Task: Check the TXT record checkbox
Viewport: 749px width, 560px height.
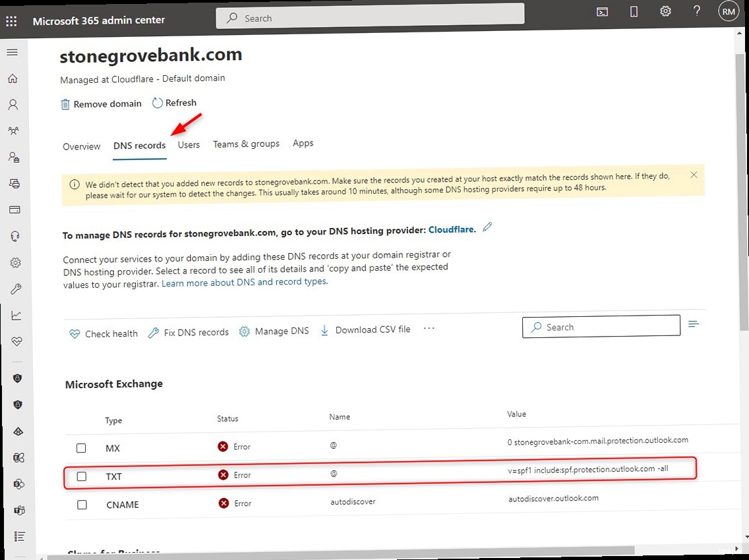Action: point(82,476)
